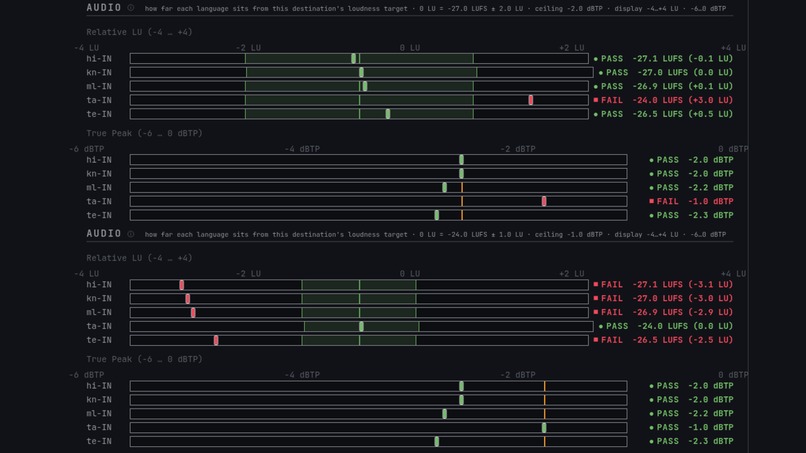Click red kn-IN loudness marker at -3.0 LU

pos(188,299)
